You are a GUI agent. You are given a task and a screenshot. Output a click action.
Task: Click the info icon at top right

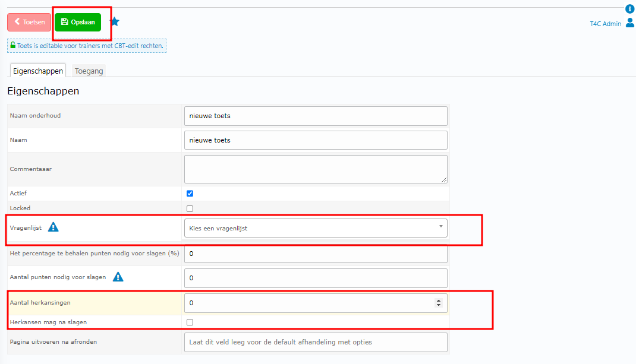[x=630, y=9]
